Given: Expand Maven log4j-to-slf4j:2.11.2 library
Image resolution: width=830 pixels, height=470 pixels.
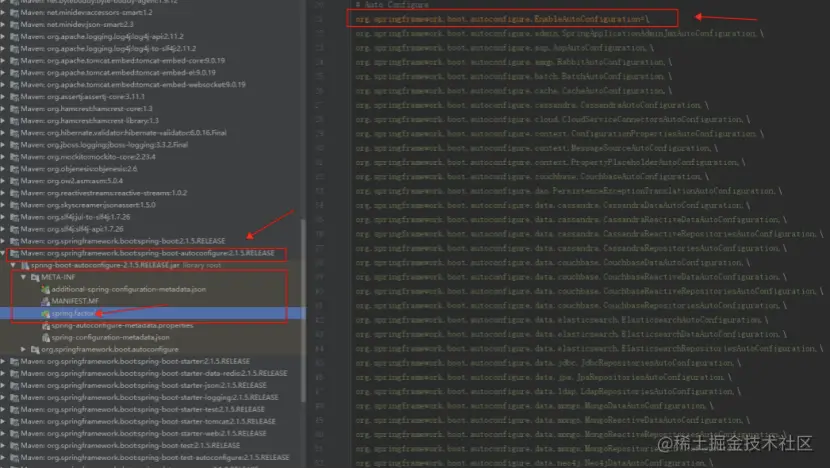Looking at the screenshot, I should pyautogui.click(x=4, y=49).
